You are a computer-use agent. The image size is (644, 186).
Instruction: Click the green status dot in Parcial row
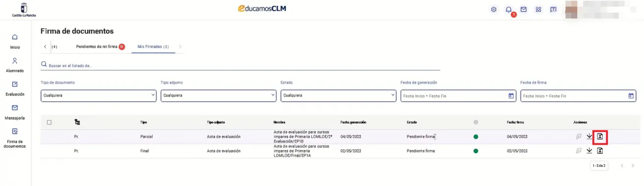476,136
